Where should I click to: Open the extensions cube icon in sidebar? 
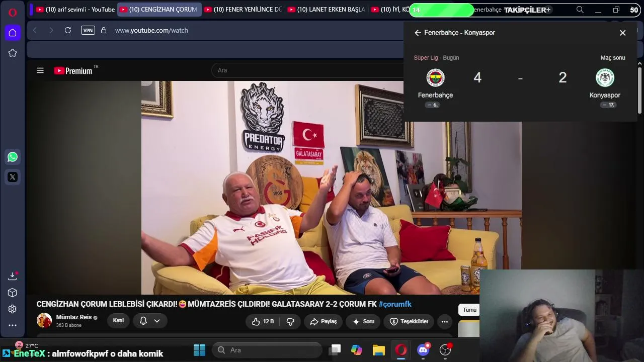pos(13,293)
